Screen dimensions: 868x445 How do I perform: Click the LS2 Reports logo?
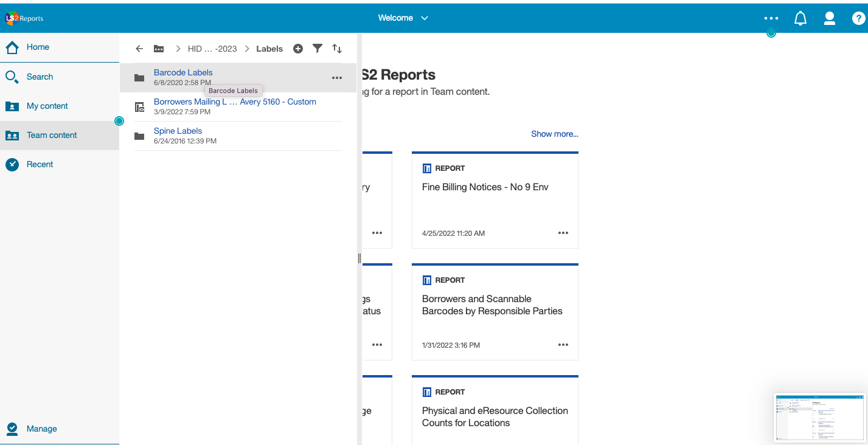(x=24, y=18)
